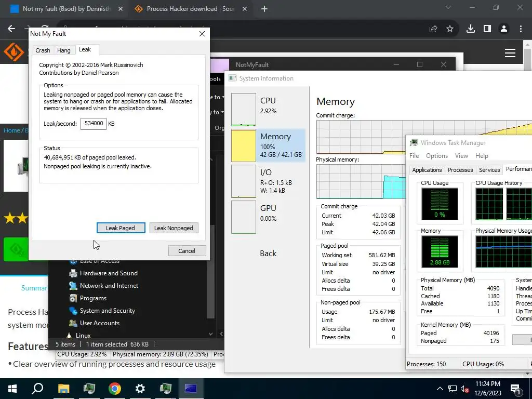The image size is (532, 399).
Task: Open Settings gear from the taskbar
Action: coord(140,389)
